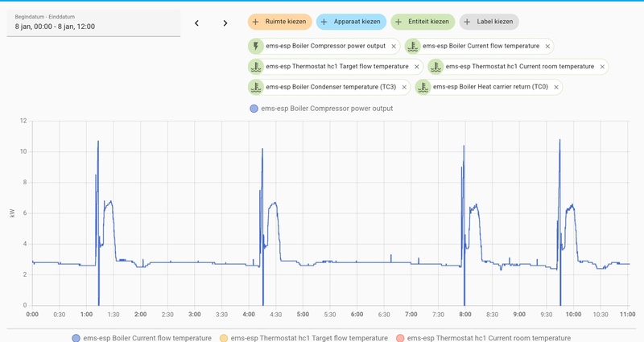The width and height of the screenshot is (644, 342).
Task: Click Entiteit kiezen chip
Action: (x=423, y=22)
